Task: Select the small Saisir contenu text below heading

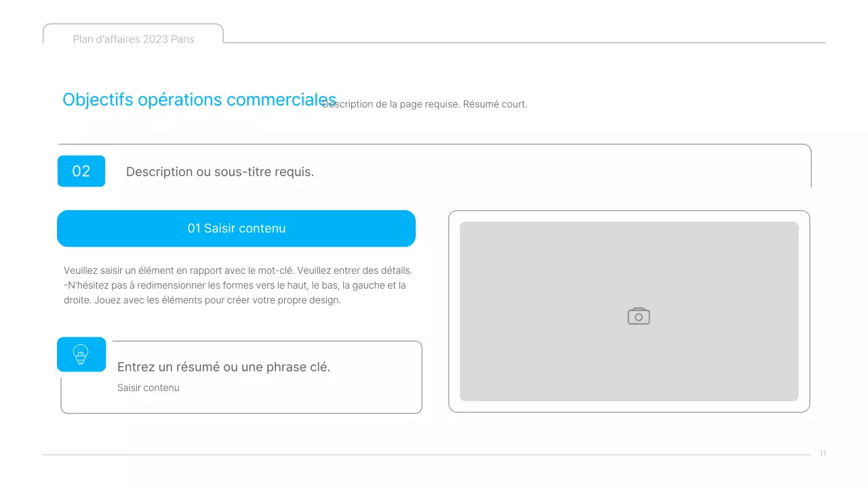Action: [149, 388]
